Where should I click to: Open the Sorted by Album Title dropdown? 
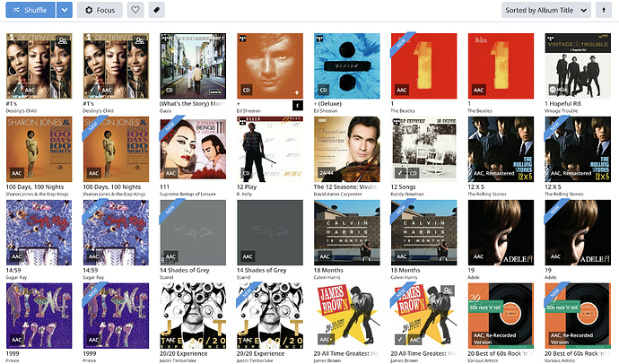coord(546,10)
